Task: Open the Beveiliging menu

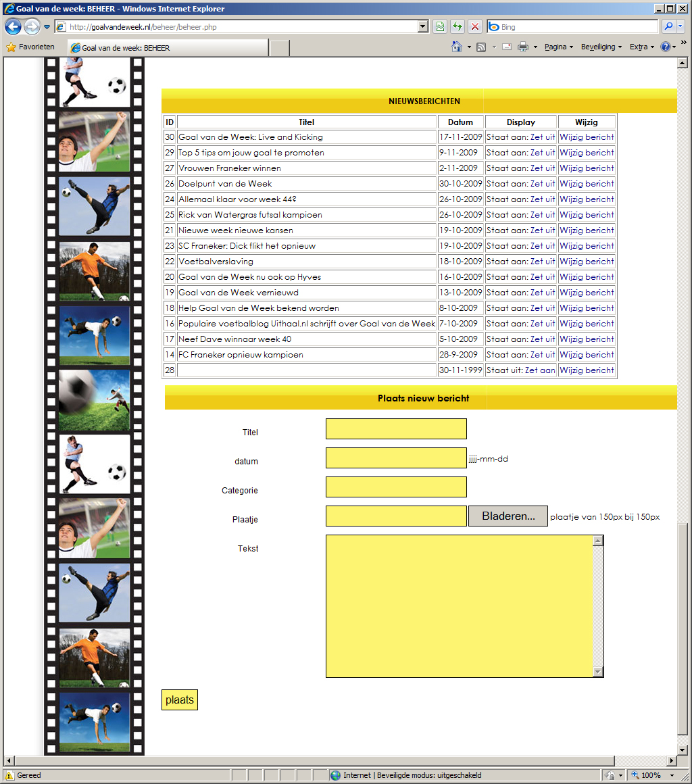Action: pos(601,47)
